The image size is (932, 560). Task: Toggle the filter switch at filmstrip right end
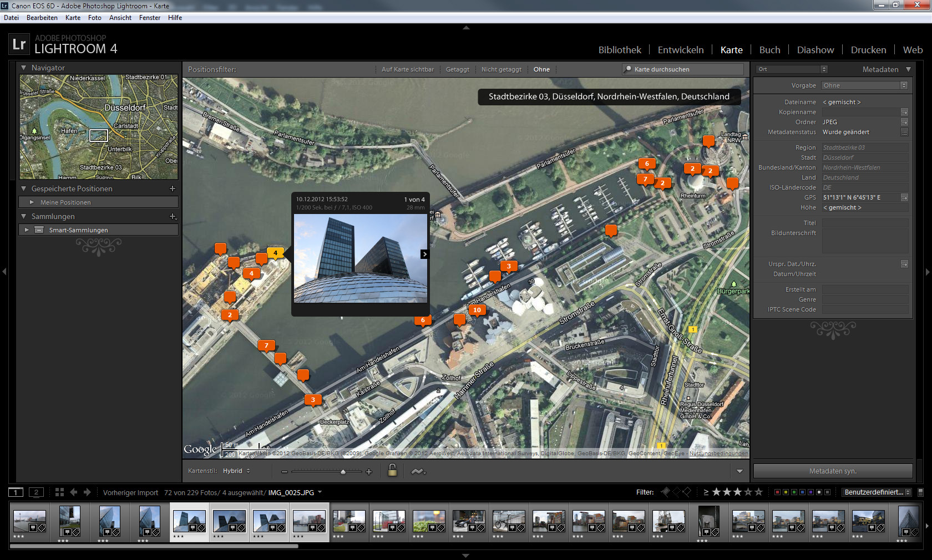tap(921, 492)
